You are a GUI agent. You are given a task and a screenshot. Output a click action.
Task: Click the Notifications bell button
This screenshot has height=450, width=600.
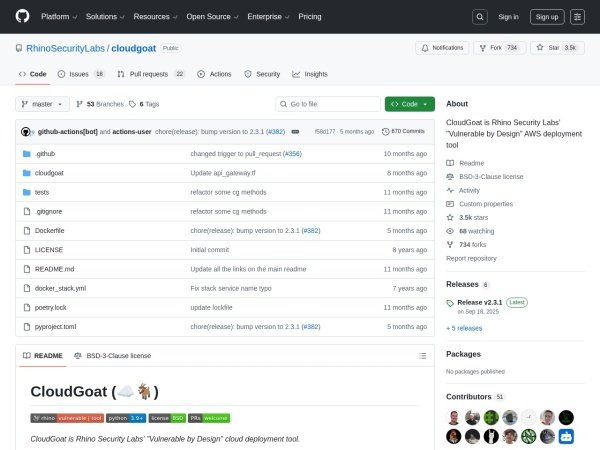point(442,48)
